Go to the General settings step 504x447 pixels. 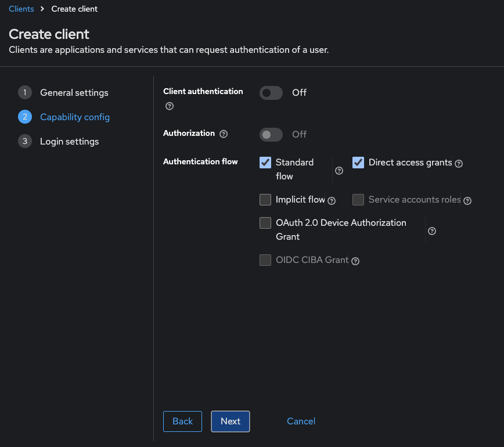pyautogui.click(x=74, y=92)
